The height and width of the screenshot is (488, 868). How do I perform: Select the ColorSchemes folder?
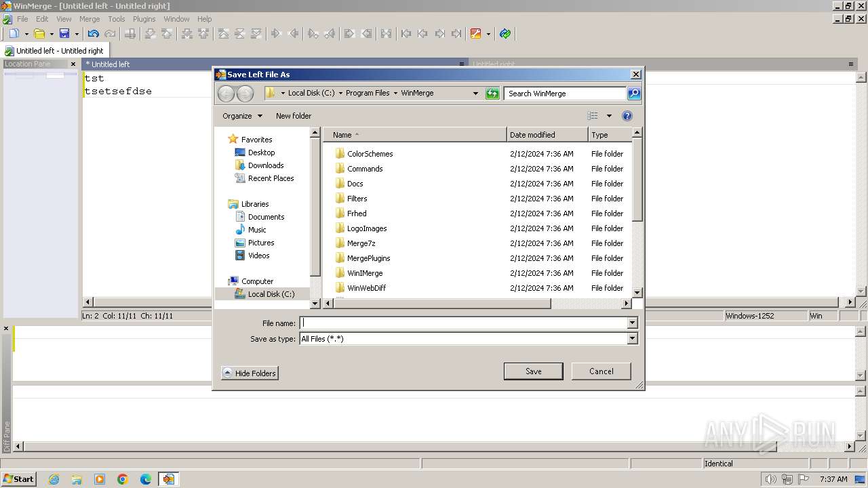pyautogui.click(x=370, y=154)
